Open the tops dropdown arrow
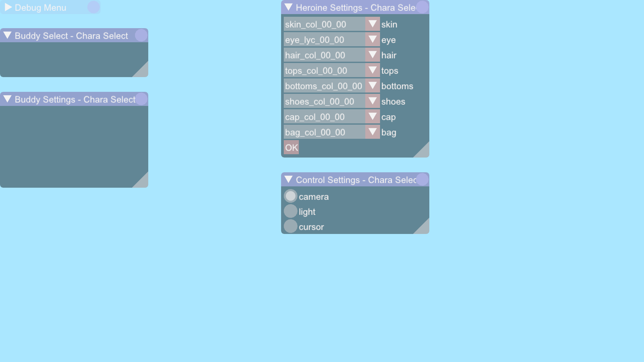This screenshot has height=362, width=644. (373, 70)
